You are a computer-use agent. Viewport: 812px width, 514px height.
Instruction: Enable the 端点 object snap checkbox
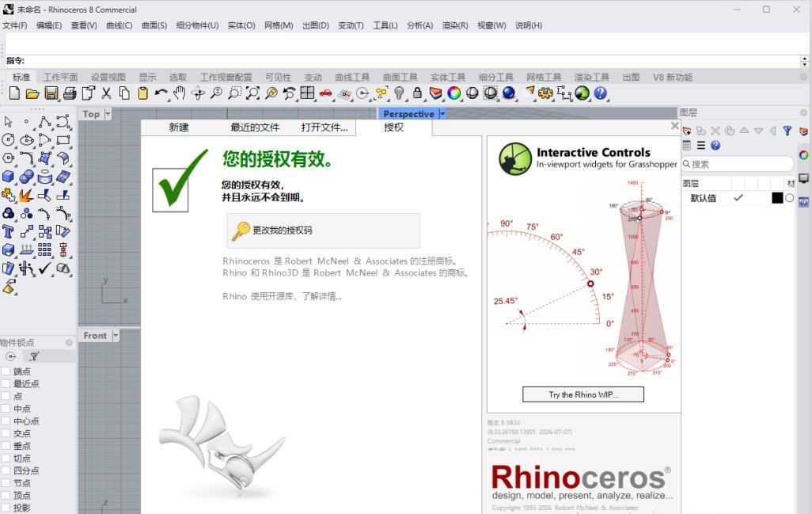6,371
